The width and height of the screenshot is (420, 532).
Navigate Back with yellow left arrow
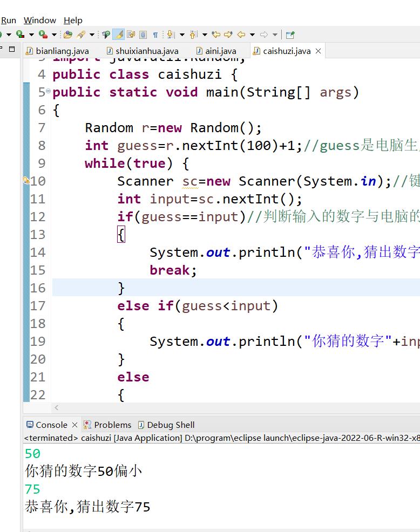coord(241,35)
